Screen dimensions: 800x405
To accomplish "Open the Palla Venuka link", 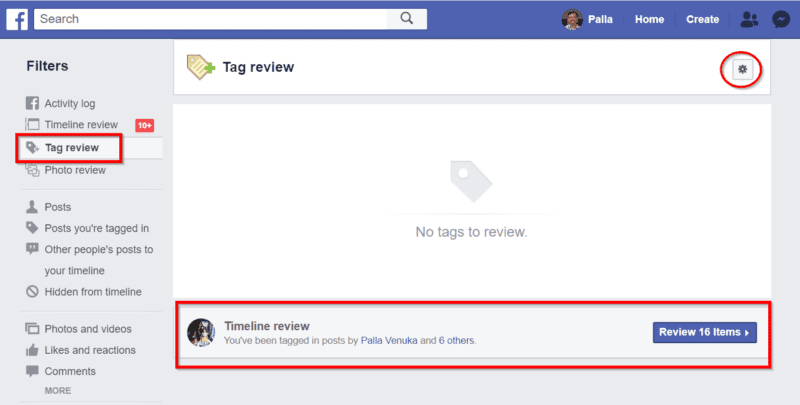I will [389, 340].
